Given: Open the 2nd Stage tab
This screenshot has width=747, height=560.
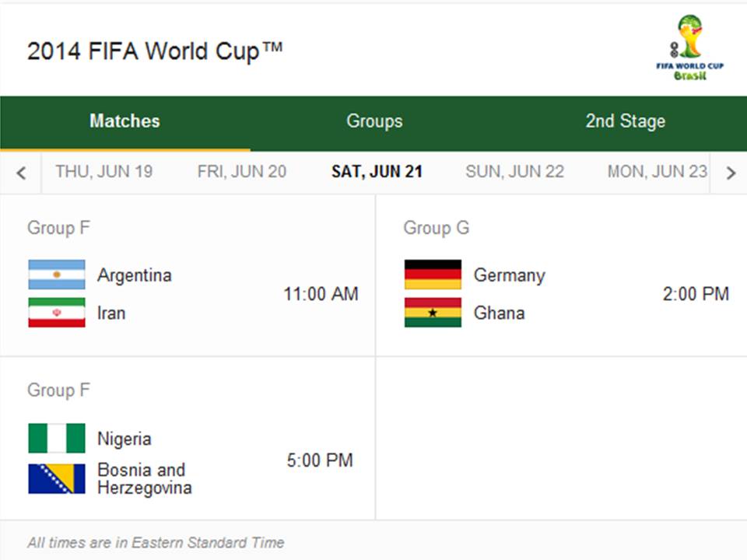Looking at the screenshot, I should (625, 121).
